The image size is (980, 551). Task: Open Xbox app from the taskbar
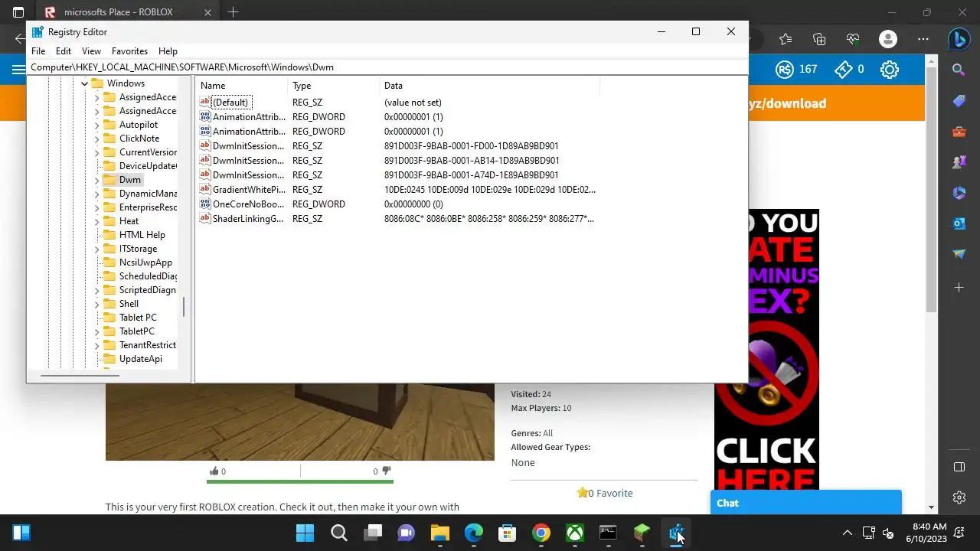click(574, 533)
